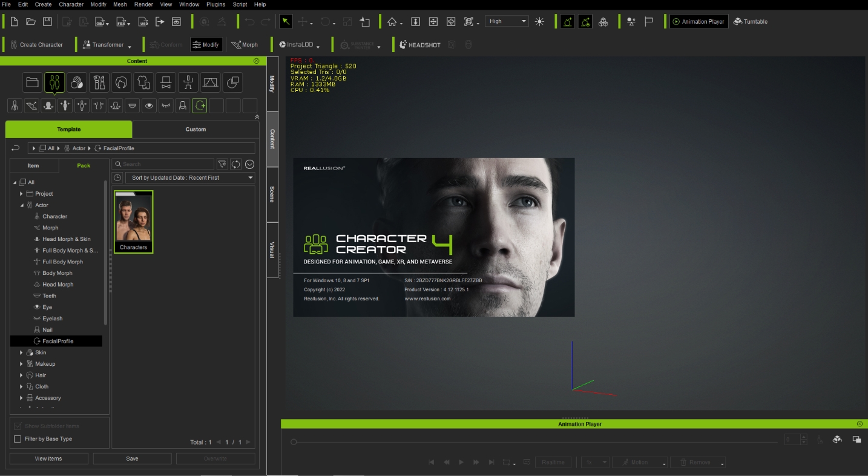868x476 pixels.
Task: Click the Home view icon
Action: tap(392, 22)
